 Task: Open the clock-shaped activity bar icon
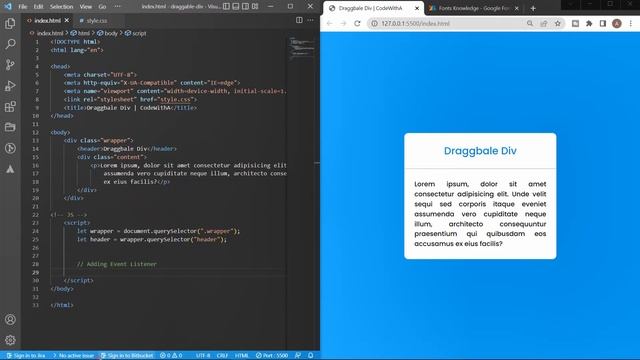point(10,148)
